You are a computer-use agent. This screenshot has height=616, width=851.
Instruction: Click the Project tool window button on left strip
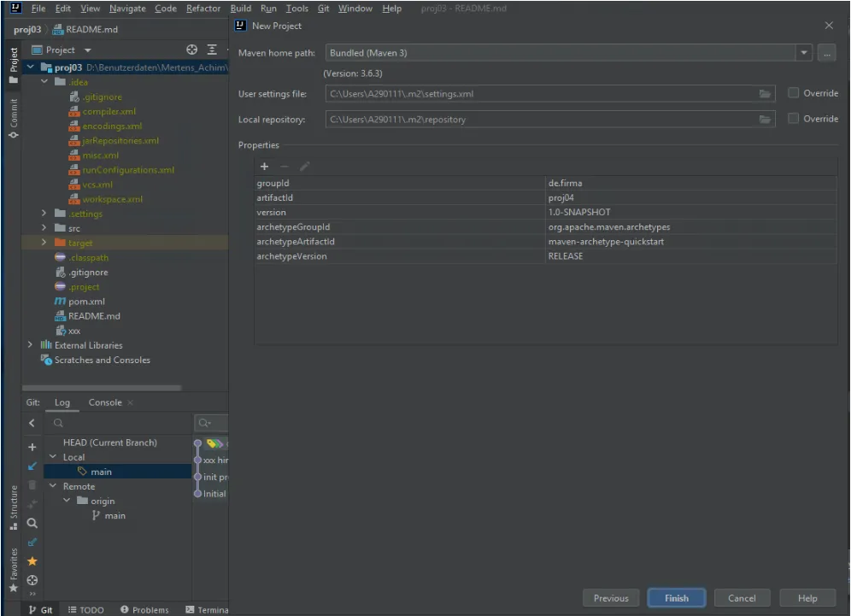tap(14, 66)
